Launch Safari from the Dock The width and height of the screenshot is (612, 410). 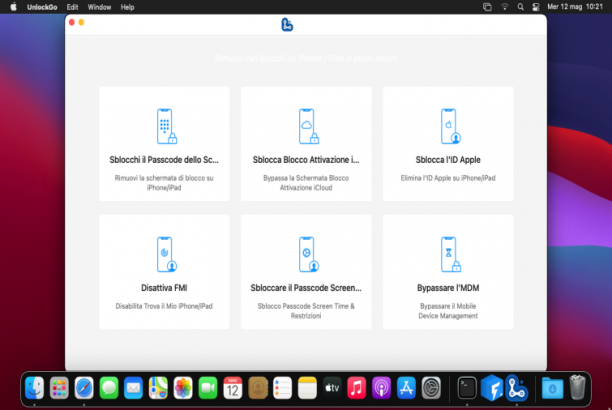(x=84, y=388)
